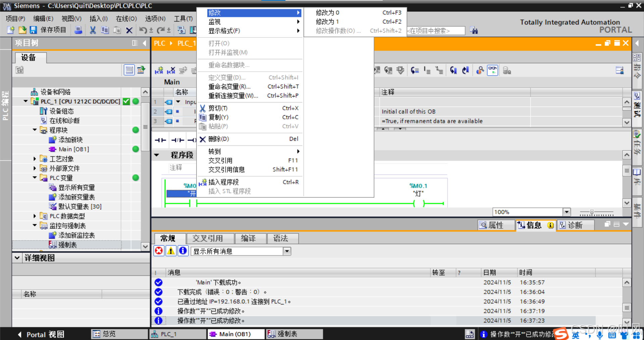
Task: Collapse the 程序段 network triangle
Action: [x=157, y=155]
